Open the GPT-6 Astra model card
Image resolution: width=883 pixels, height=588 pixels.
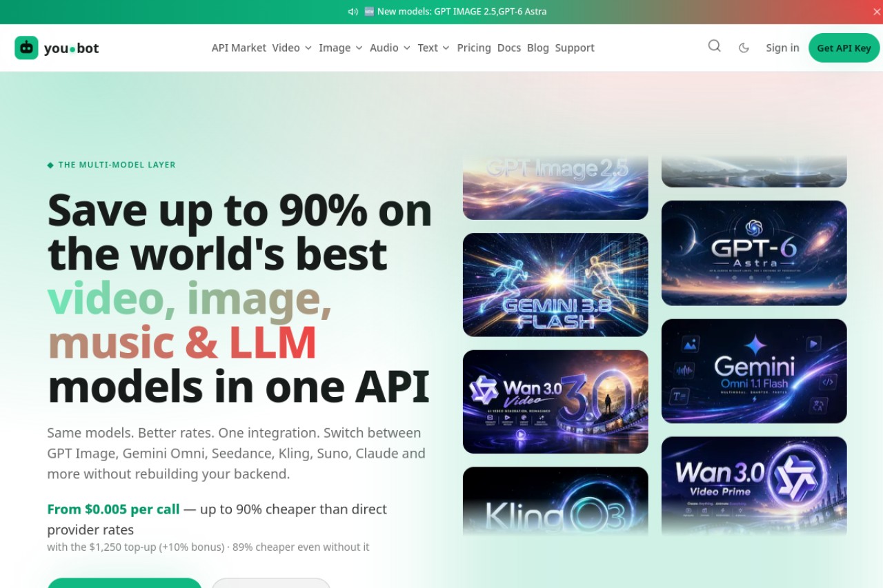[754, 253]
